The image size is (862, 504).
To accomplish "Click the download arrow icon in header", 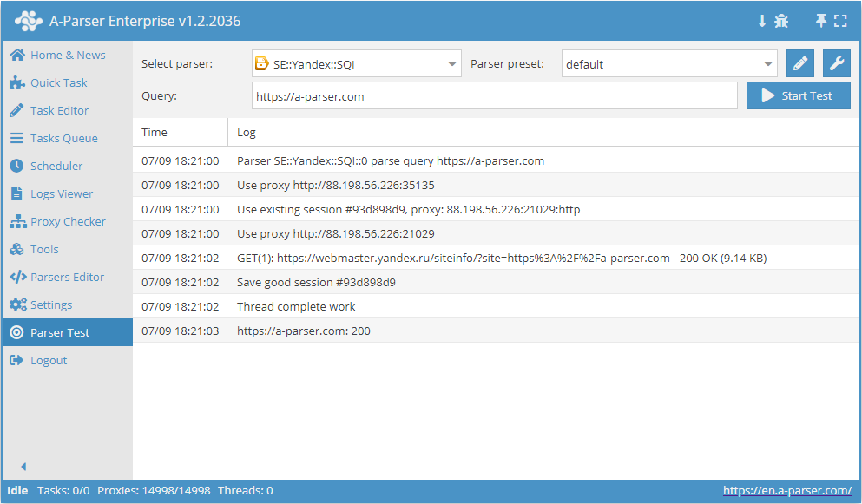I will (762, 21).
